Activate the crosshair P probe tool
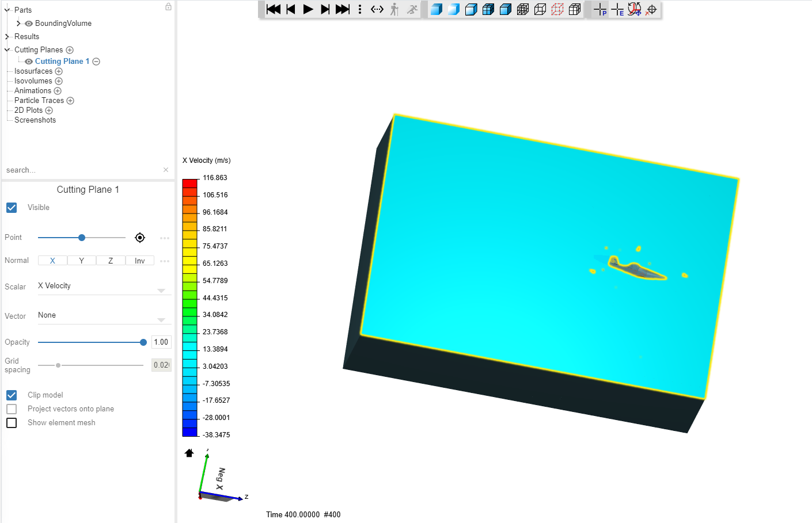812x523 pixels. (600, 9)
